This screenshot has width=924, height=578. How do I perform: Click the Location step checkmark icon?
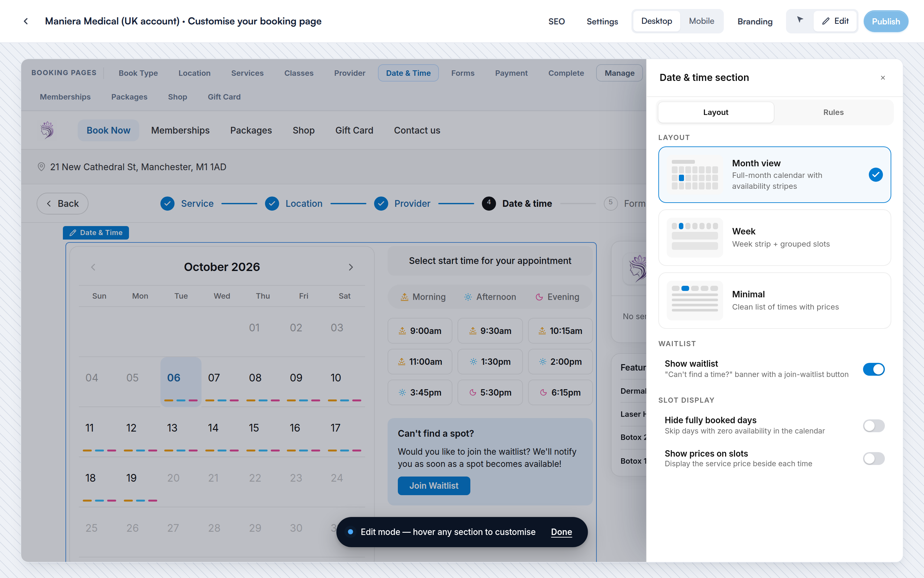pyautogui.click(x=272, y=203)
